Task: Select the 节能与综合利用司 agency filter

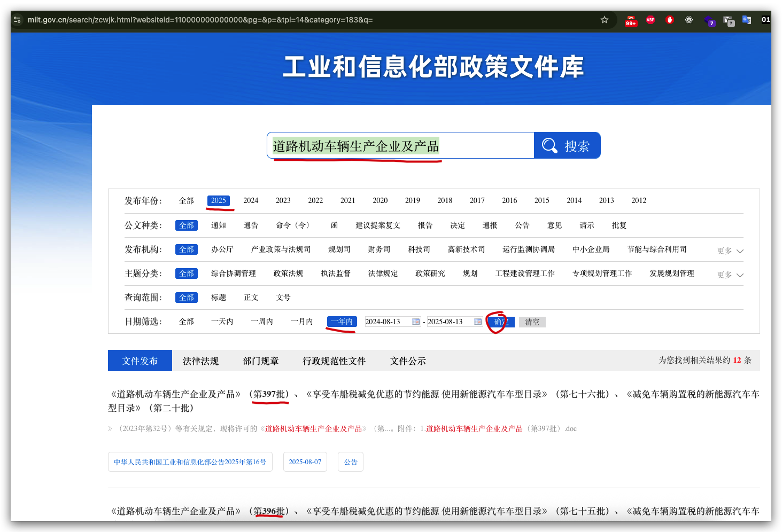Action: tap(657, 249)
